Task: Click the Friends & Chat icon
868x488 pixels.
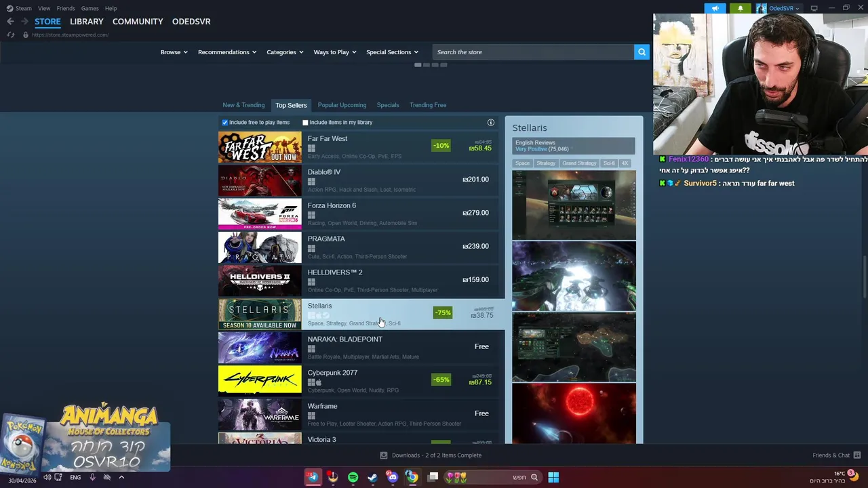Action: coord(857,455)
